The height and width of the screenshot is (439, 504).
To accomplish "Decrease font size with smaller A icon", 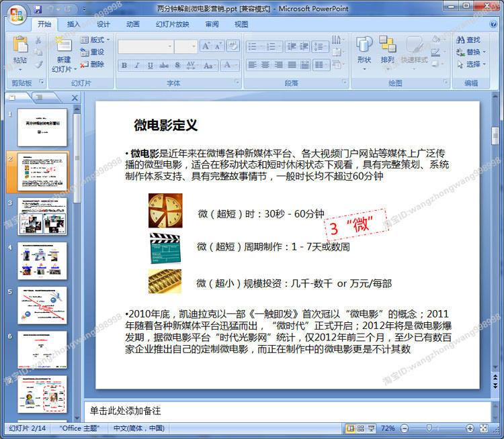I will 218,46.
